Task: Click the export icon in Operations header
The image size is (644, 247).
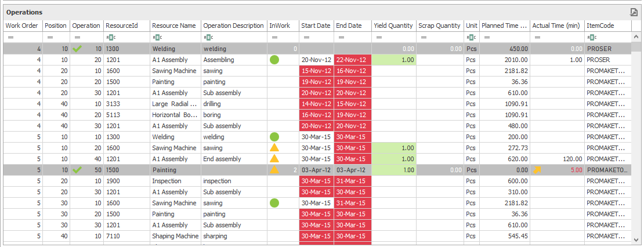Action: [x=634, y=12]
